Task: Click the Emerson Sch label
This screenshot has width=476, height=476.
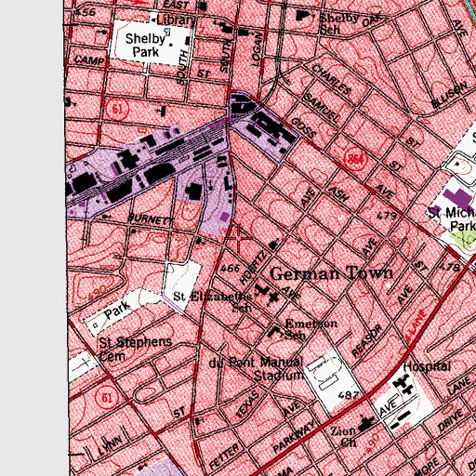Action: [311, 329]
